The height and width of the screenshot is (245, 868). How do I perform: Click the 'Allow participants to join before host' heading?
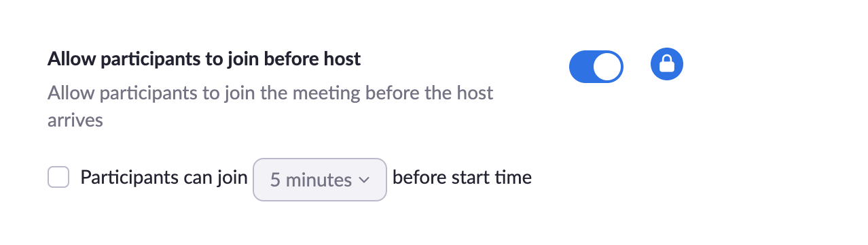pos(204,59)
